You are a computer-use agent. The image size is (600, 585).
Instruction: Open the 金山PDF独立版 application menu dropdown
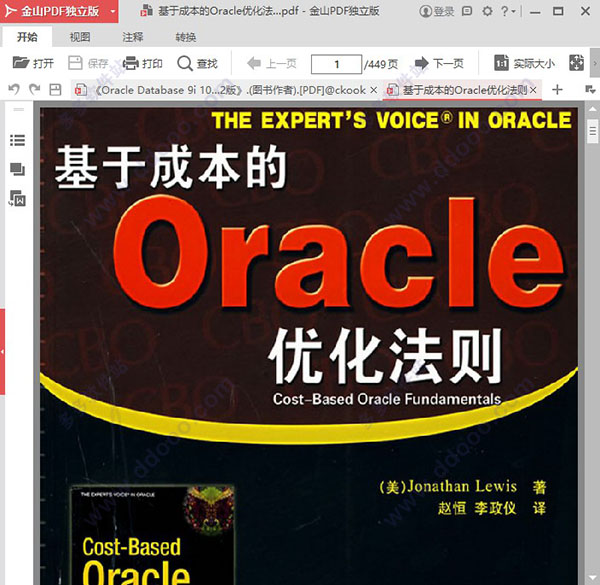[x=112, y=11]
